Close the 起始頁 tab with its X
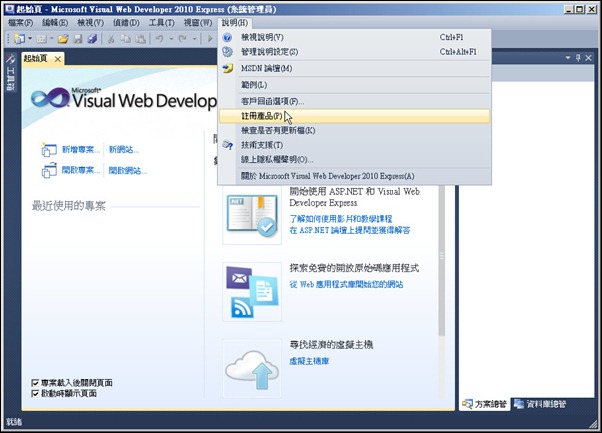 coord(58,59)
